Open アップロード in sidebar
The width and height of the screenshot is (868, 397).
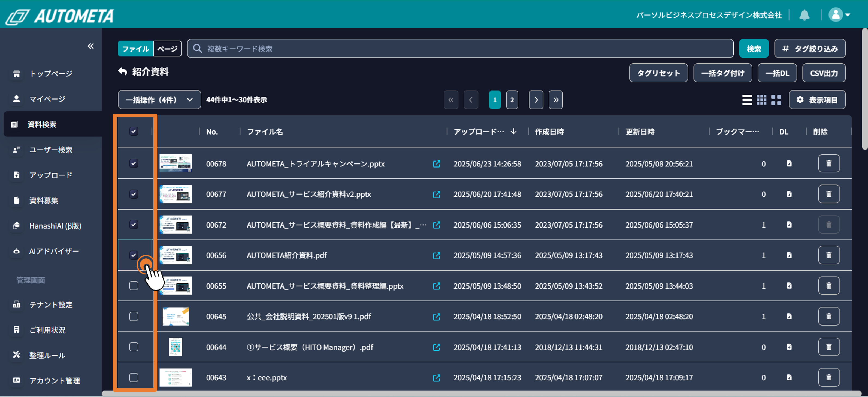51,175
